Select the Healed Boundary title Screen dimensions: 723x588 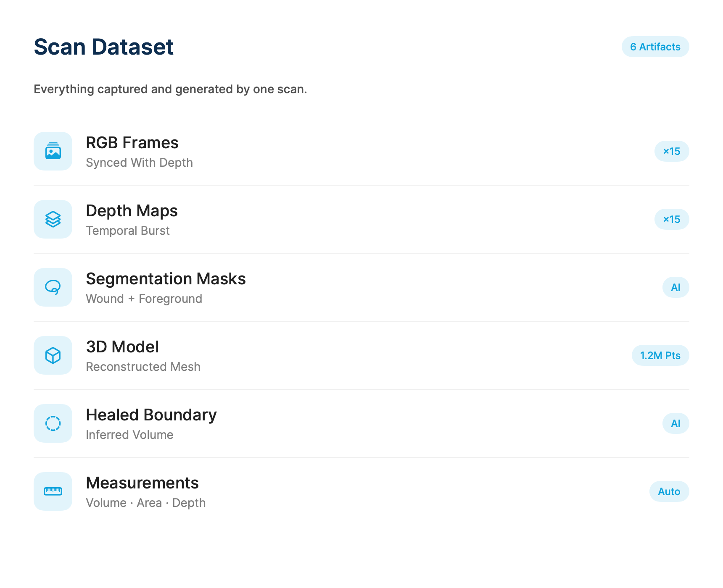coord(151,415)
